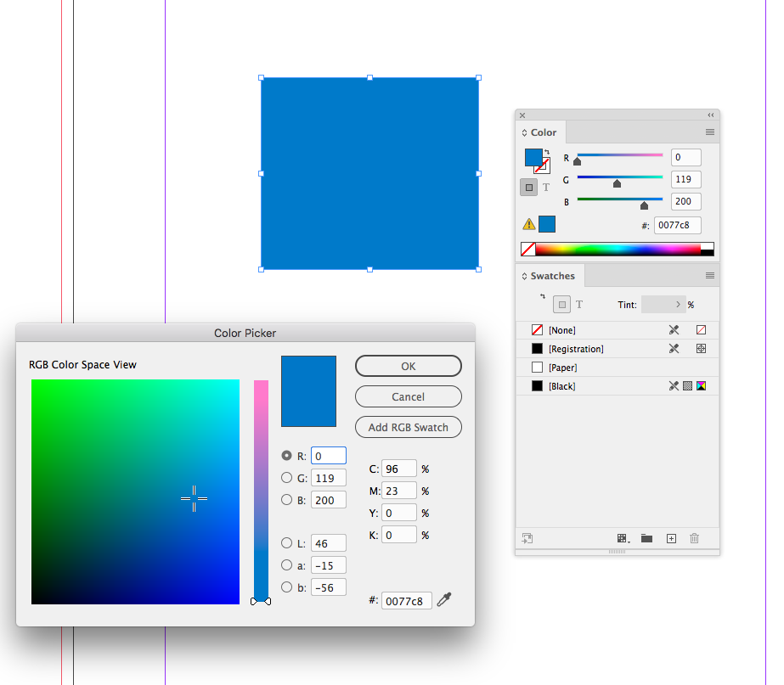Image resolution: width=784 pixels, height=685 pixels.
Task: Collapse the panel dock with double-arrow chevron
Action: point(710,115)
